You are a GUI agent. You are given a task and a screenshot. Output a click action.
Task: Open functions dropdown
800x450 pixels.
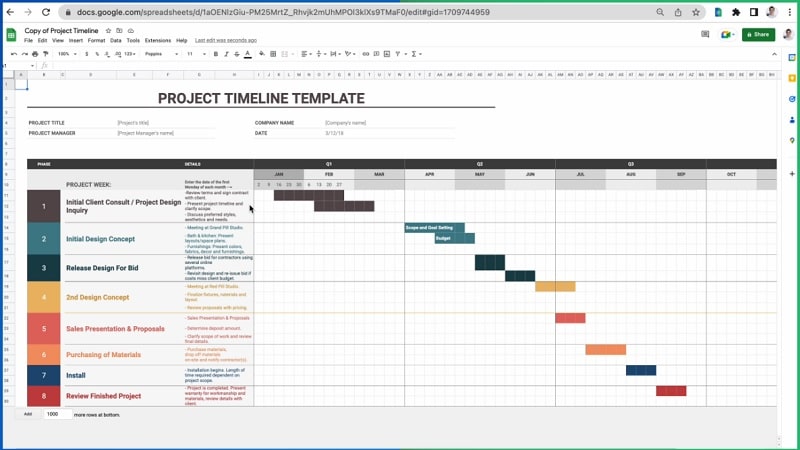click(x=416, y=54)
